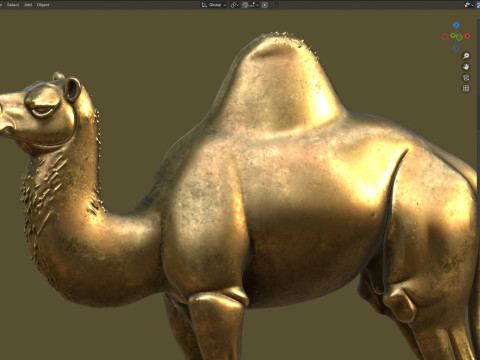Click the solid green Y axis on gizmo
Image resolution: width=480 pixels, height=360 pixels.
(x=453, y=35)
